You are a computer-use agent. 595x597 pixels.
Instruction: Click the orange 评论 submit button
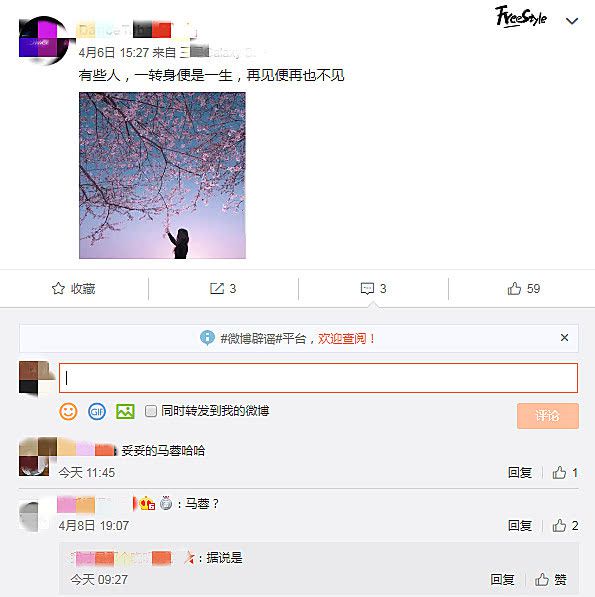coord(548,416)
